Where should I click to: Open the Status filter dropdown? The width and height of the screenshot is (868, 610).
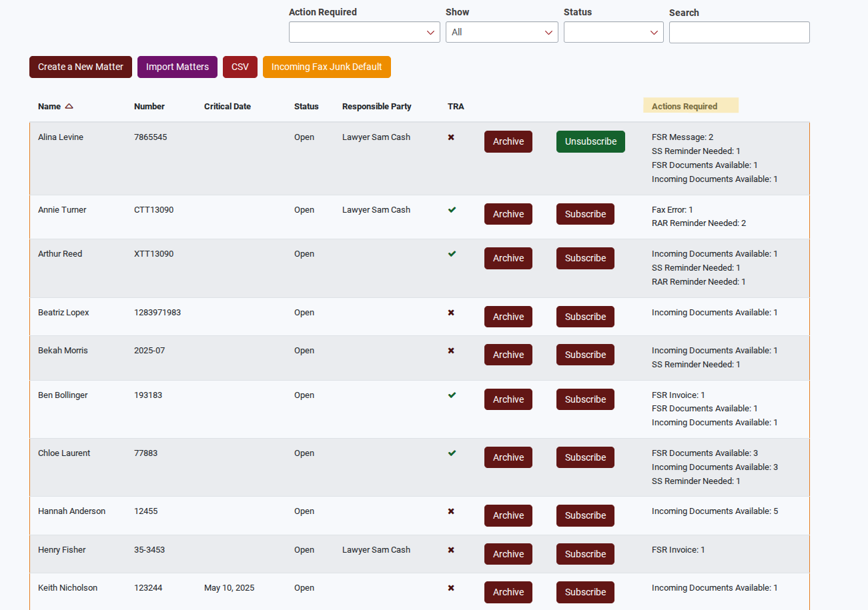coord(613,32)
